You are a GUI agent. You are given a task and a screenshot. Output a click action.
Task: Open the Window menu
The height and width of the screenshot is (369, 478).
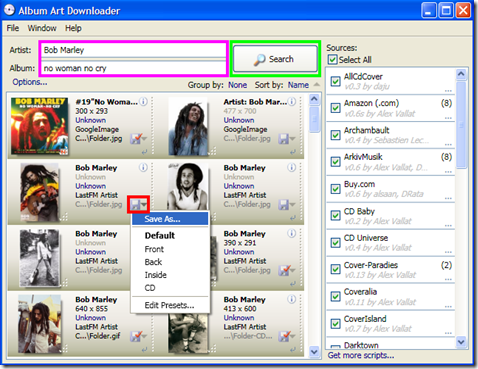[42, 28]
